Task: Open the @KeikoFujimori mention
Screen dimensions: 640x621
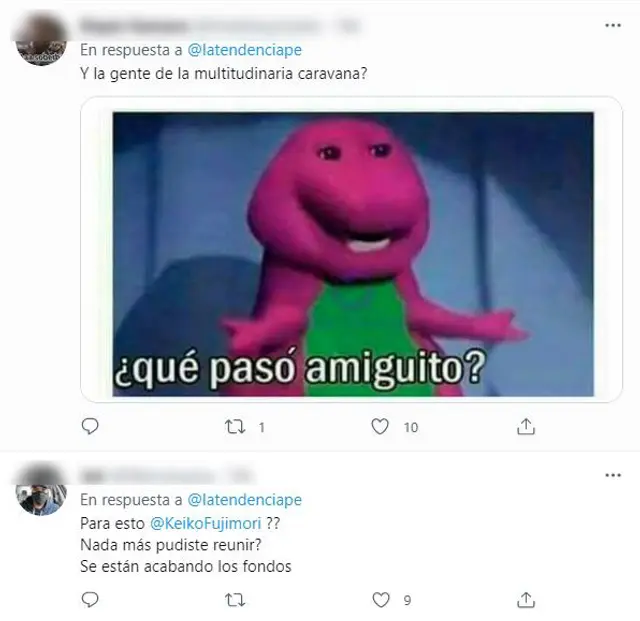Action: pyautogui.click(x=205, y=523)
